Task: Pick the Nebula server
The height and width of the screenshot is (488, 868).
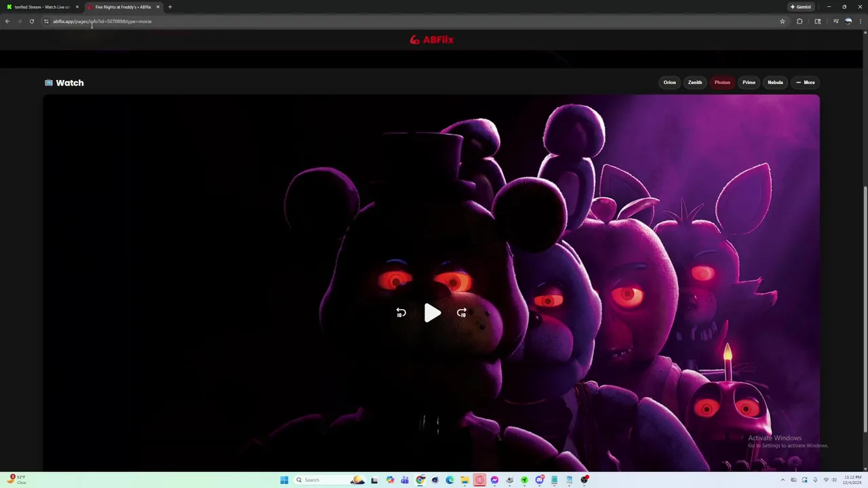Action: point(775,83)
